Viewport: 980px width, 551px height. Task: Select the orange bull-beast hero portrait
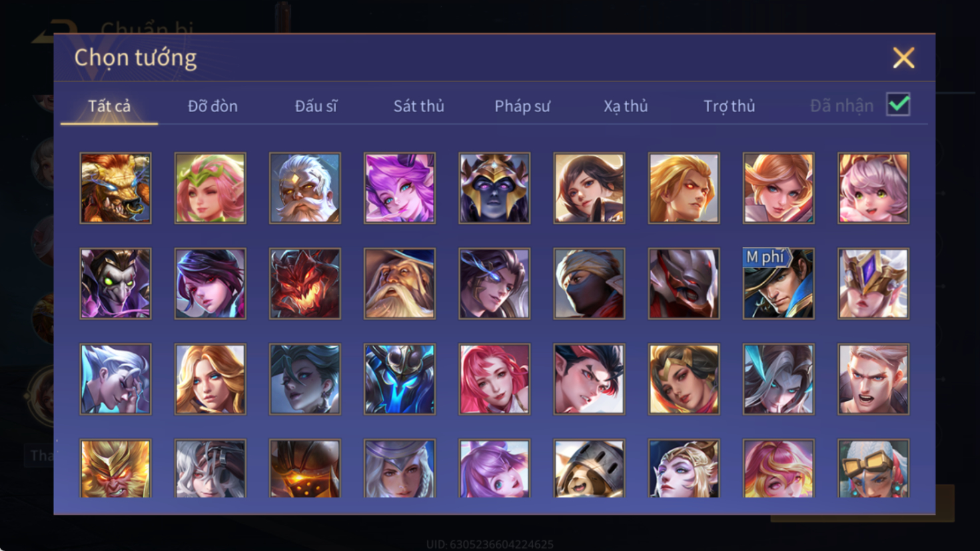(115, 188)
